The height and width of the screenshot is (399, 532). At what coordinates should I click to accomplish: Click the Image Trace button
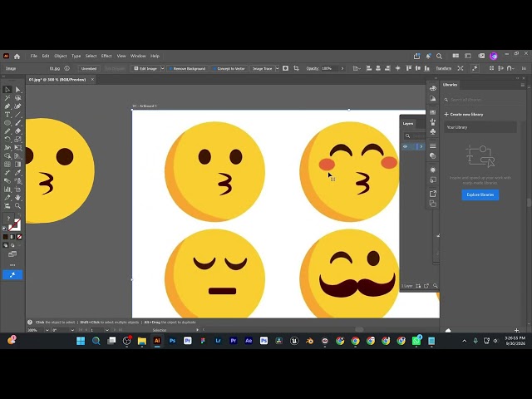point(263,68)
